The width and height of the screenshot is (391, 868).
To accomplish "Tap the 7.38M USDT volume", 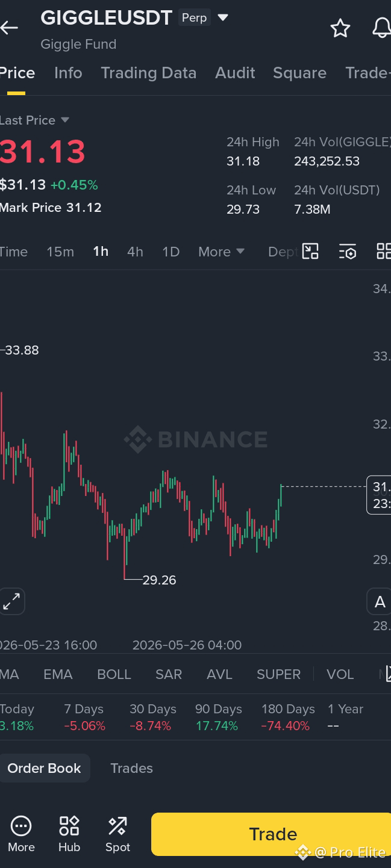I will tap(312, 209).
